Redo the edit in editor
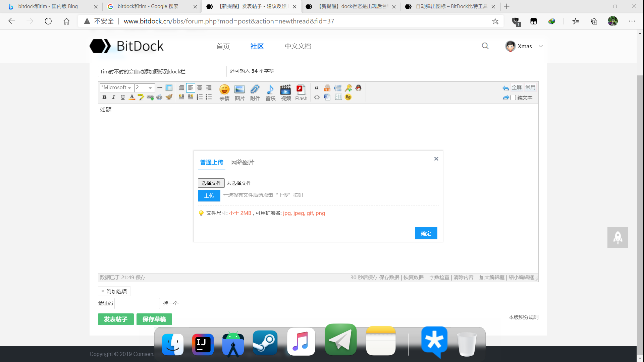The image size is (644, 362). [505, 98]
